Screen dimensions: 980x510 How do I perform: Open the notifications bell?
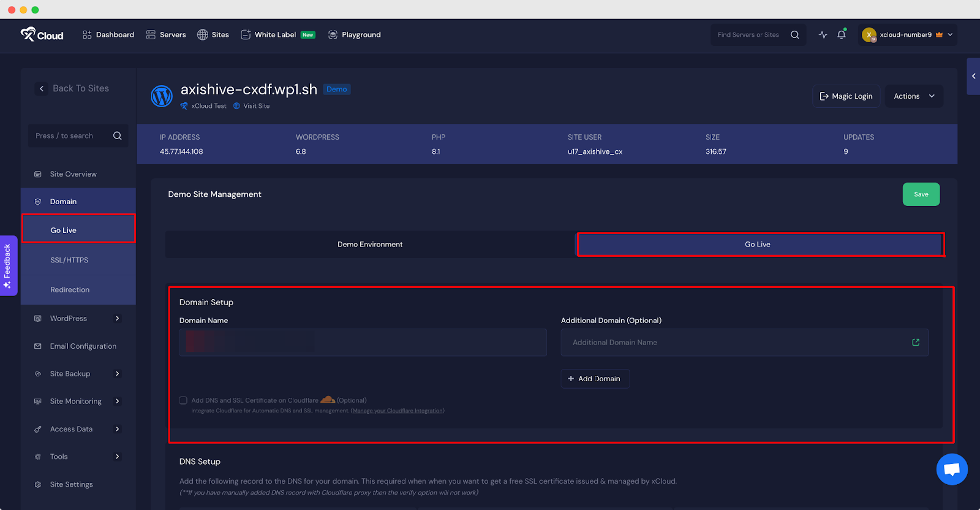point(842,35)
